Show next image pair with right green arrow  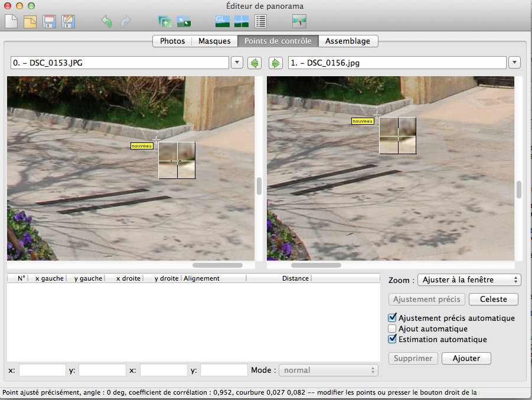coord(275,63)
